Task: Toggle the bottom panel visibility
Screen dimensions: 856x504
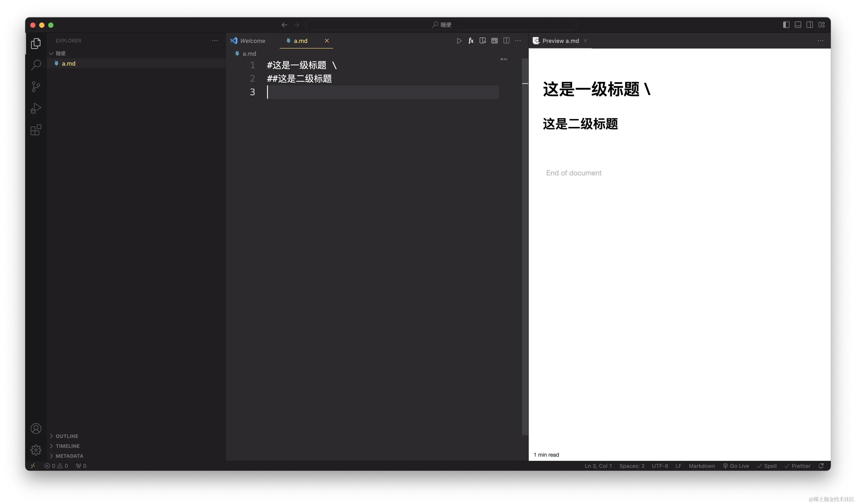Action: point(798,25)
